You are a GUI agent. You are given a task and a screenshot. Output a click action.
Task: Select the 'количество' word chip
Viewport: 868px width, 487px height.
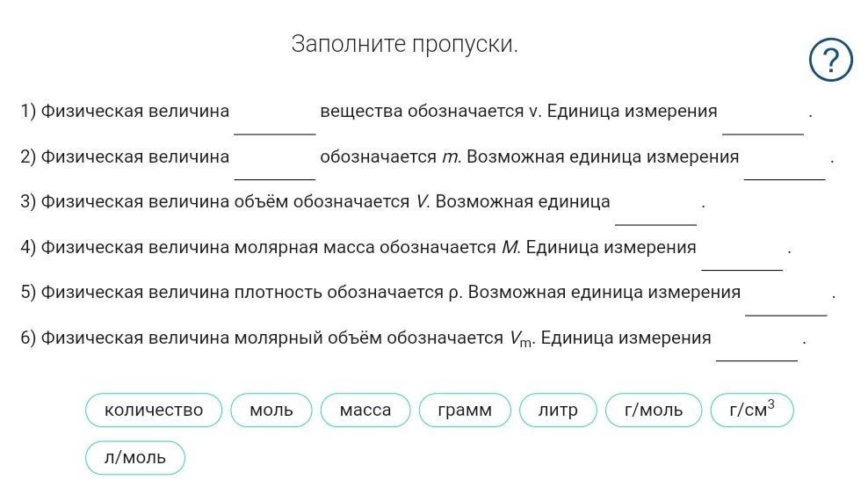[x=154, y=410]
